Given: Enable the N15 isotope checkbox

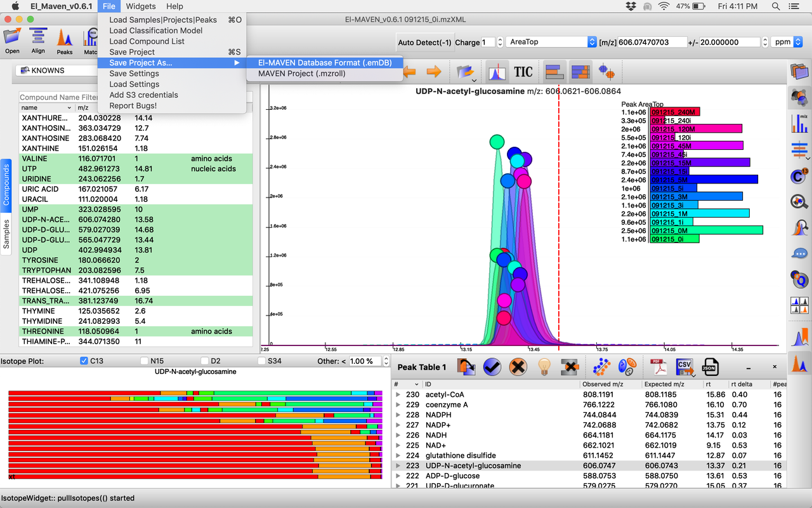Looking at the screenshot, I should pyautogui.click(x=144, y=361).
